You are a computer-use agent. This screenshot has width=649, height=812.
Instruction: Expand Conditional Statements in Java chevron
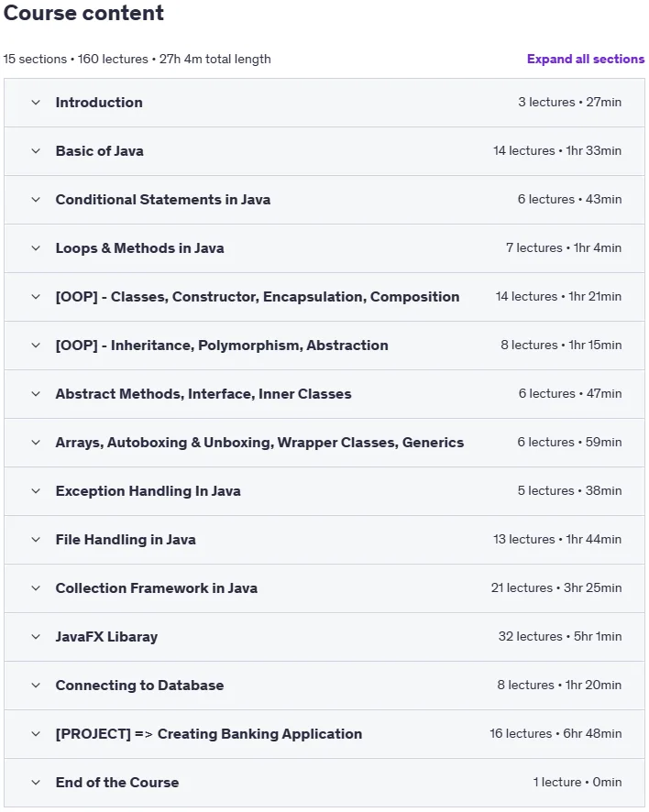coord(36,200)
